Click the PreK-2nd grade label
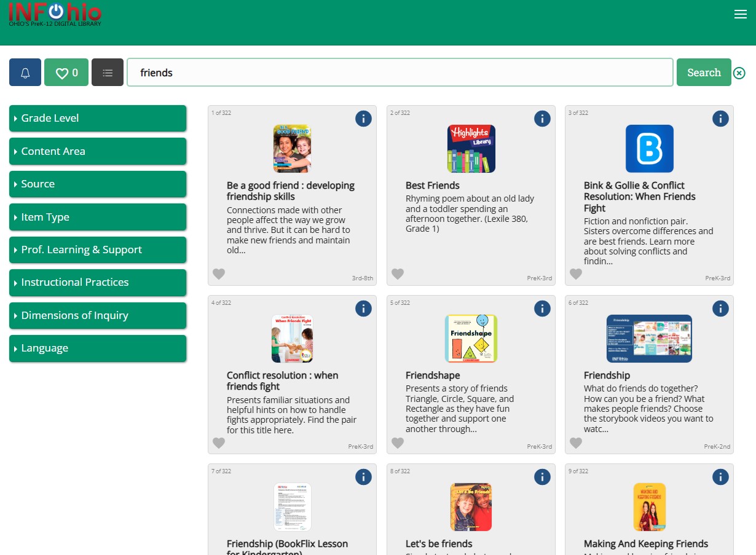Image resolution: width=756 pixels, height=555 pixels. (717, 447)
